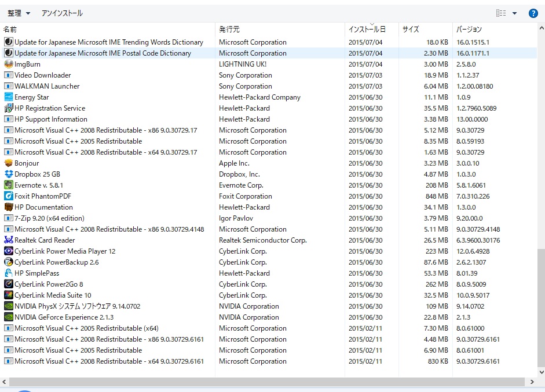Click the Evernote elephant icon
This screenshot has height=392, width=545.
9,185
